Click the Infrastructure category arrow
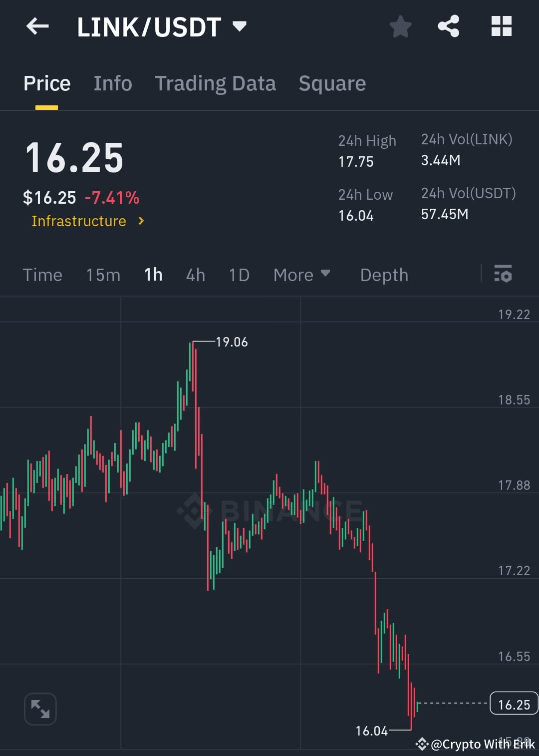Image resolution: width=539 pixels, height=756 pixels. click(141, 220)
